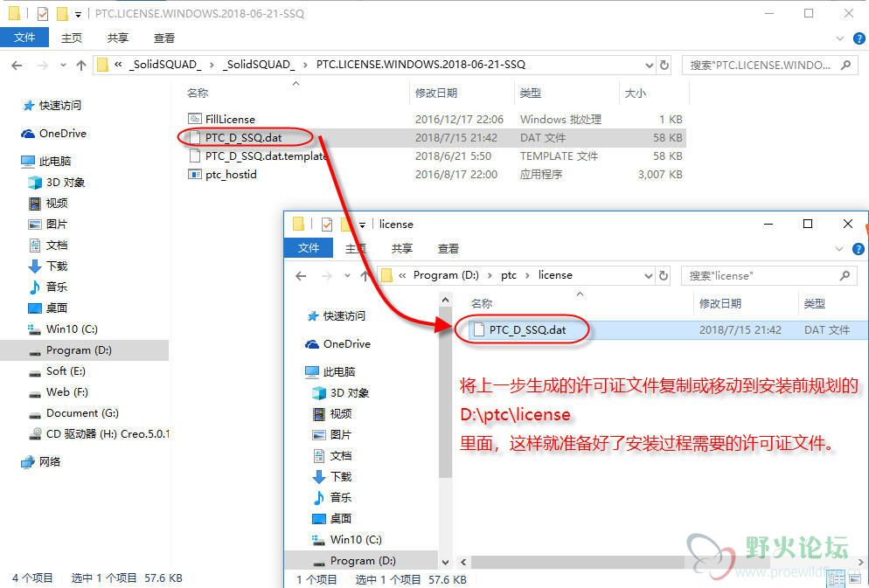Viewport: 869px width, 588px height.
Task: Open 3D 对象 in PTC.LICENSE sidebar
Action: pyautogui.click(x=58, y=182)
